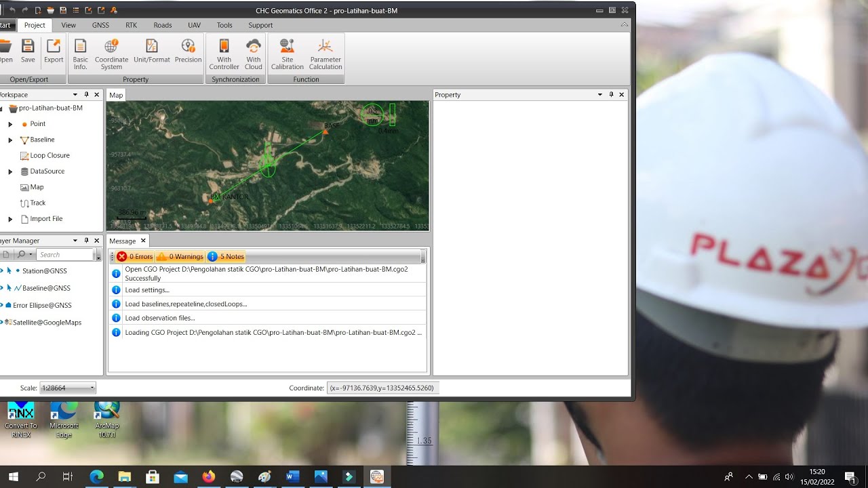Synchronize With Controller
The width and height of the screenshot is (868, 488).
tap(224, 54)
